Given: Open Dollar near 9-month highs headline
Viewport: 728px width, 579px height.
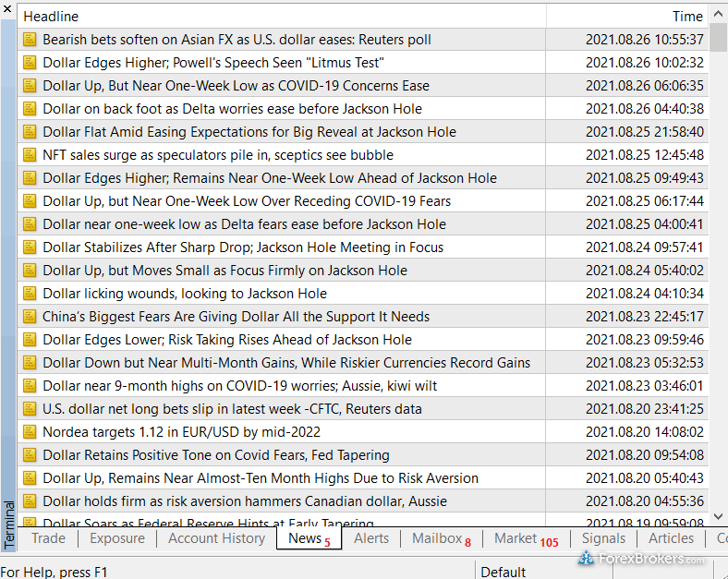Looking at the screenshot, I should (240, 386).
